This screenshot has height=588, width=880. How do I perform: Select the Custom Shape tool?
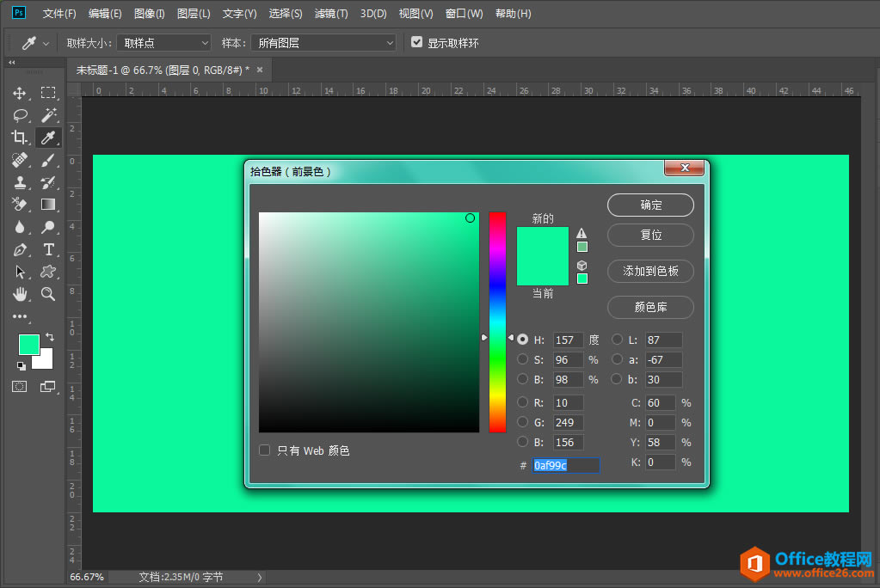click(48, 273)
